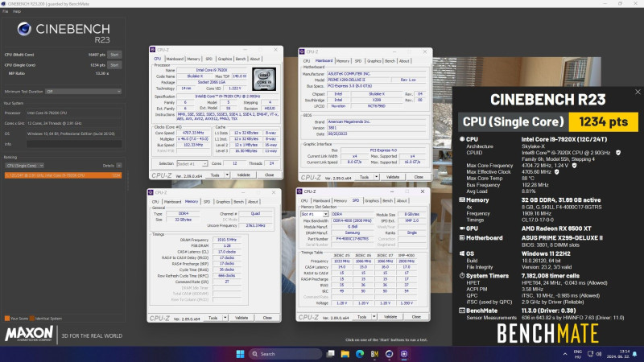The height and width of the screenshot is (362, 644).
Task: Click Validate in the CPU-Z SPD slot window
Action: coord(390,317)
